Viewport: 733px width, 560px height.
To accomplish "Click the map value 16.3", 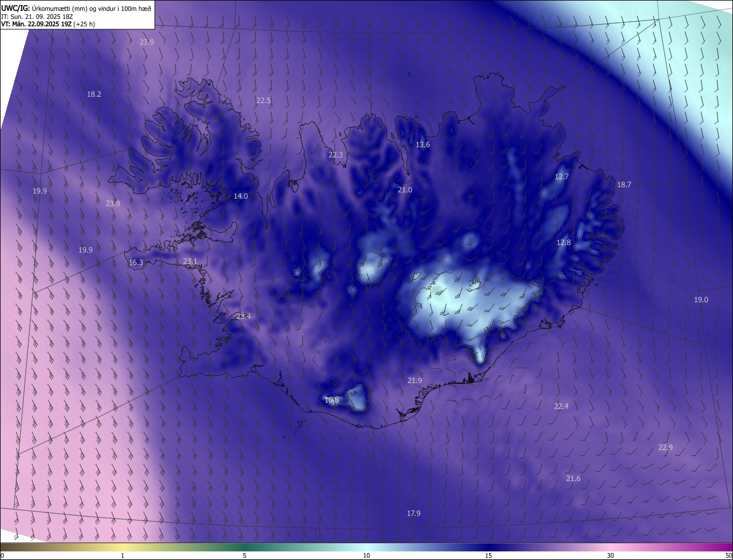I will 136,262.
